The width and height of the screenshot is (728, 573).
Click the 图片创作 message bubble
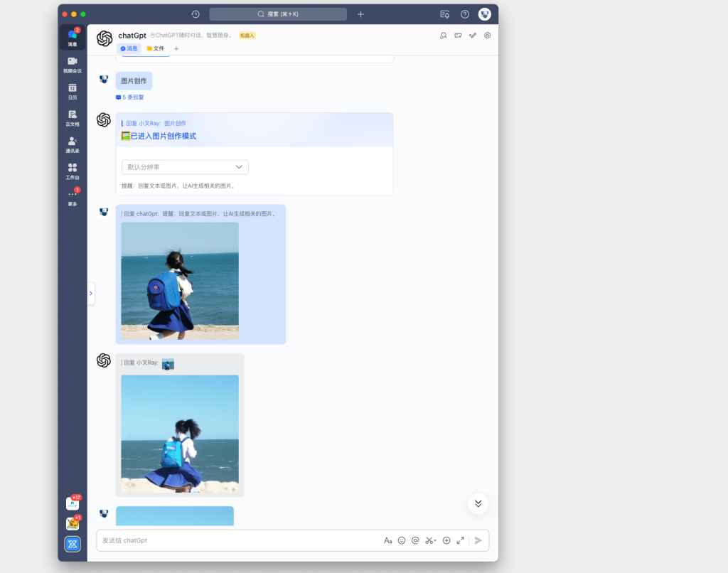[134, 81]
